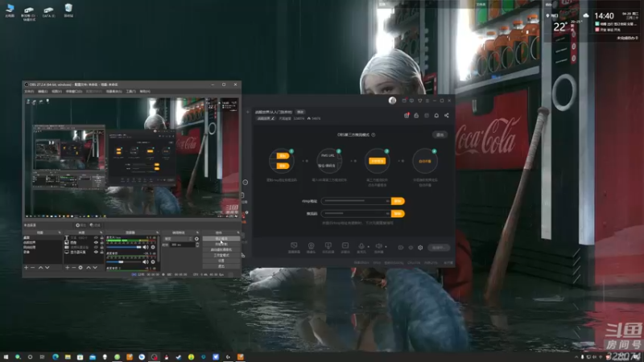Toggle lock on the Text source in OBS
This screenshot has height=362, width=644.
click(x=102, y=237)
